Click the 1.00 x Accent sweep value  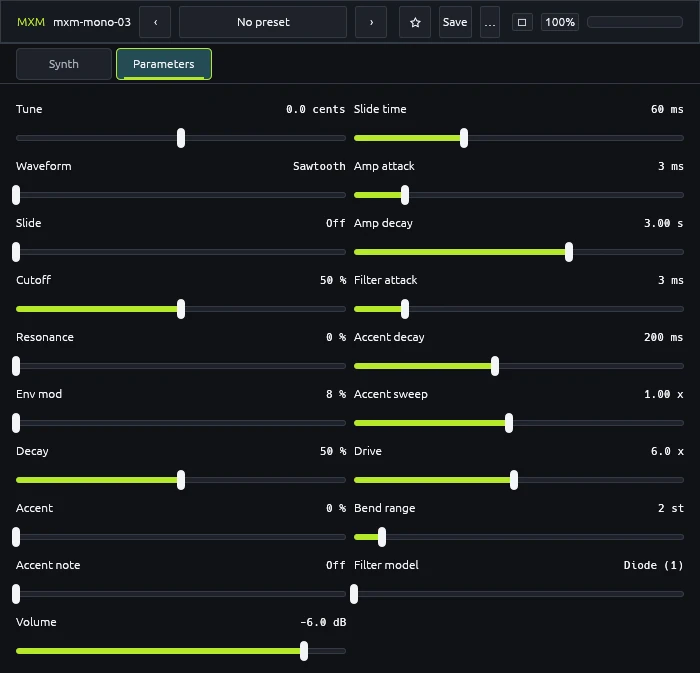[663, 395]
